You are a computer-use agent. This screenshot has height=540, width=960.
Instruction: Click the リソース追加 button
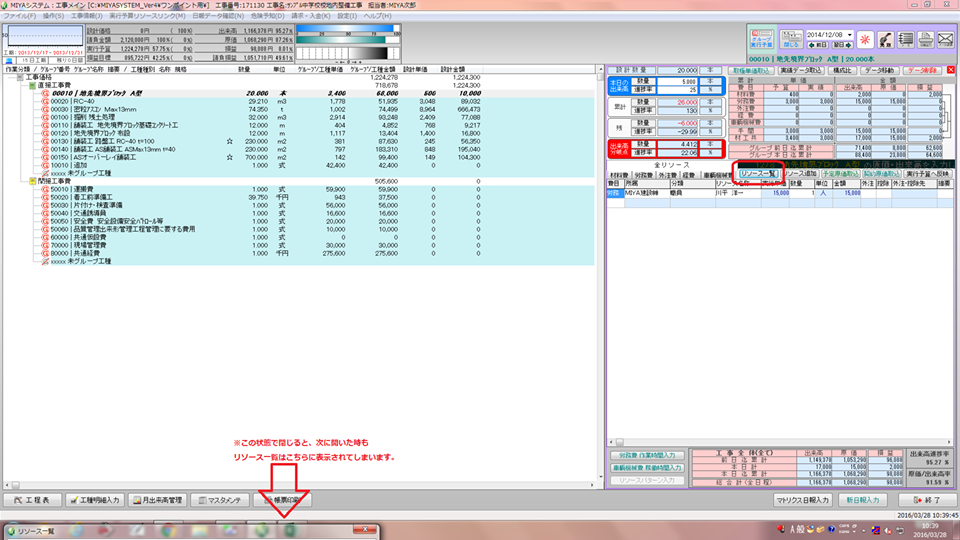click(x=800, y=174)
